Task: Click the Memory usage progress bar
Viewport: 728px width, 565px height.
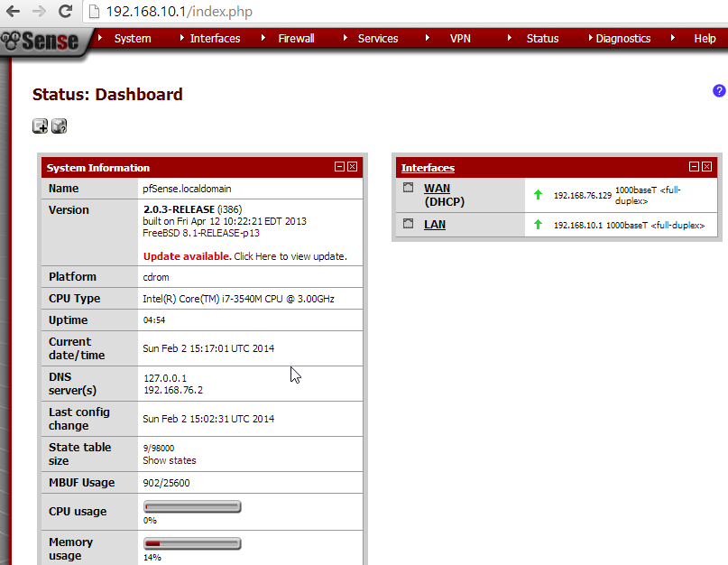Action: [192, 543]
